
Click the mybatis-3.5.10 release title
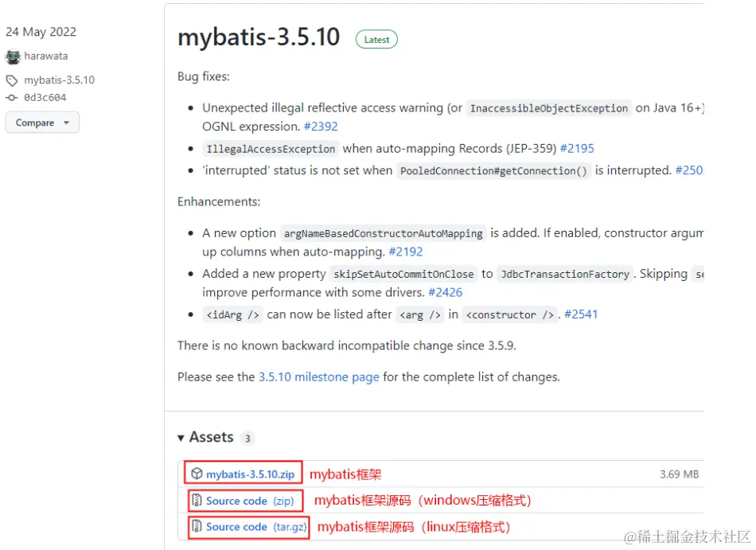[259, 37]
